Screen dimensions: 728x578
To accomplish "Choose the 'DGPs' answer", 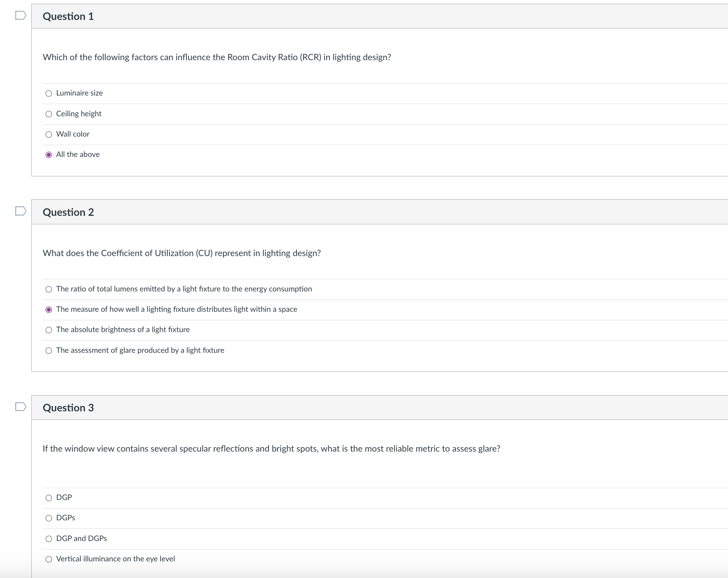I will 49,518.
